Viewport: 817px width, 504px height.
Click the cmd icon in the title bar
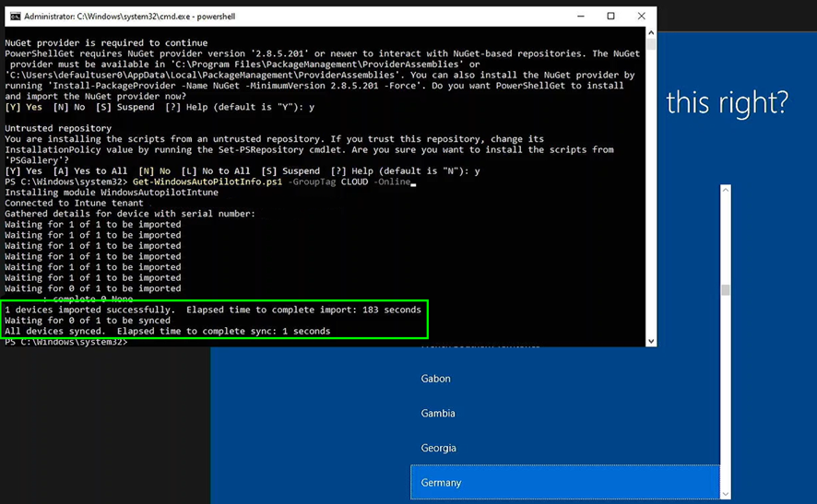(x=15, y=17)
